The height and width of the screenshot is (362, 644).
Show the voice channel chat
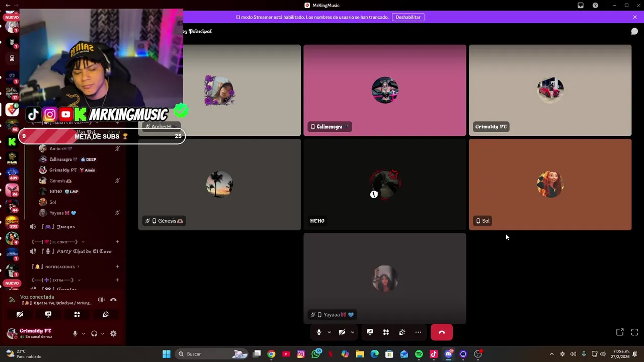(x=634, y=31)
